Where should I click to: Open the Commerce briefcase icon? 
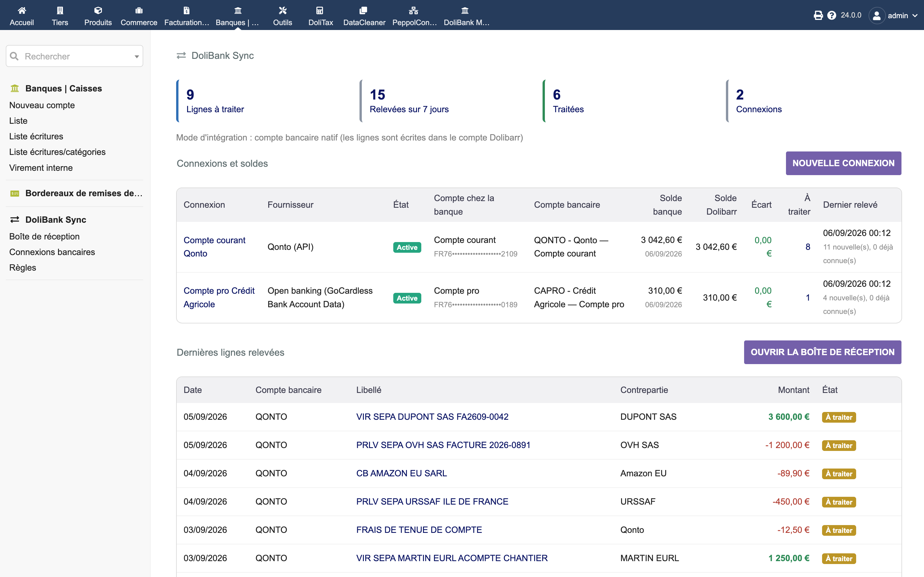point(139,10)
